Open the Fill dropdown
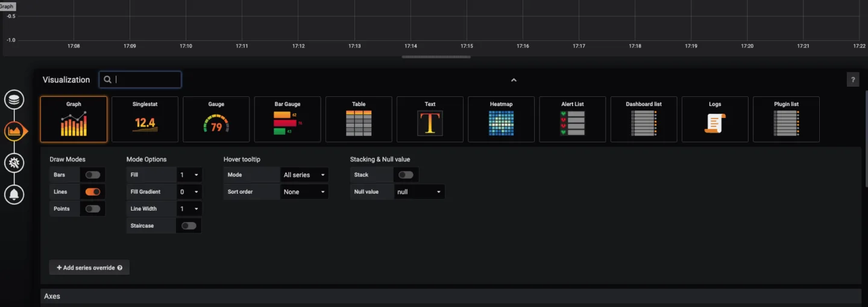Image resolution: width=868 pixels, height=307 pixels. (189, 175)
